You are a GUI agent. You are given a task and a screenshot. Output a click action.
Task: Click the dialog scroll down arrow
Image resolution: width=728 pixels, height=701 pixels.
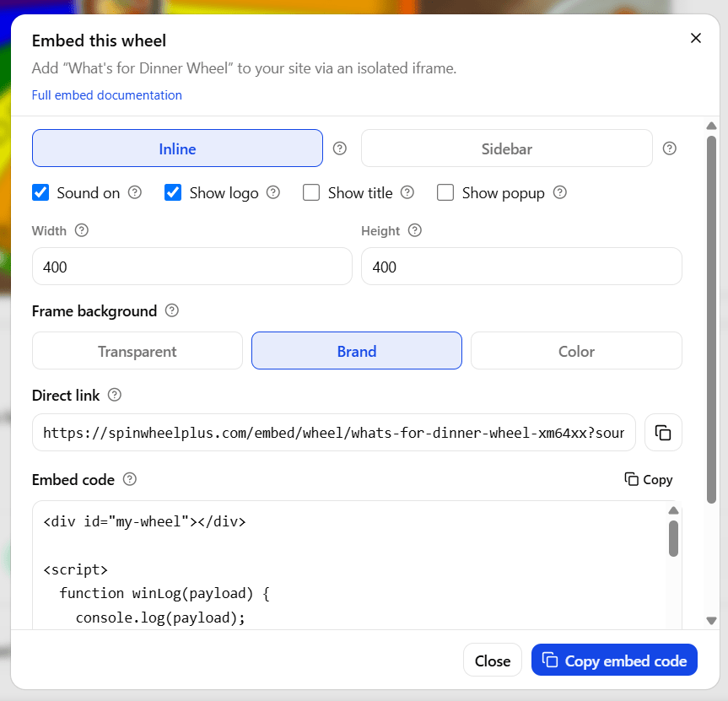click(x=711, y=621)
